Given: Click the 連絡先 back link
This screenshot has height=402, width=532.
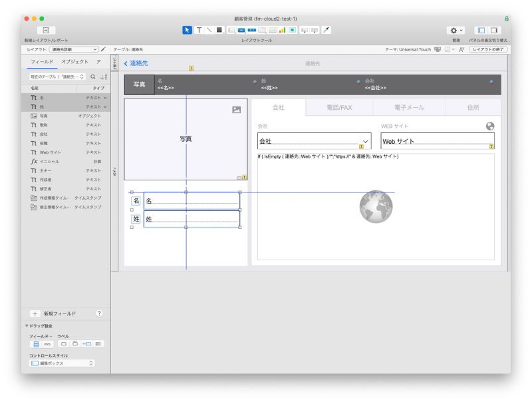Looking at the screenshot, I should (x=136, y=63).
